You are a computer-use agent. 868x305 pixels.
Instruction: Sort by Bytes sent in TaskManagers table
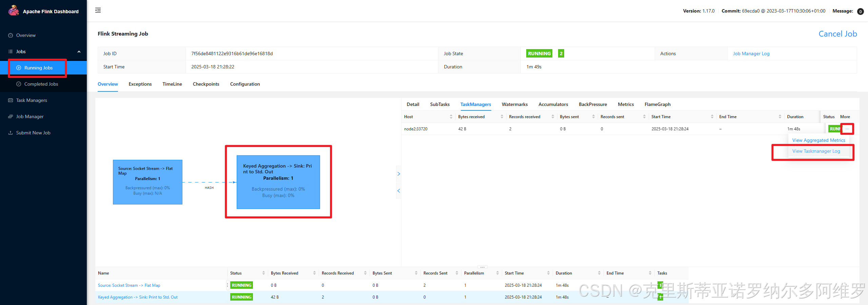click(x=593, y=116)
